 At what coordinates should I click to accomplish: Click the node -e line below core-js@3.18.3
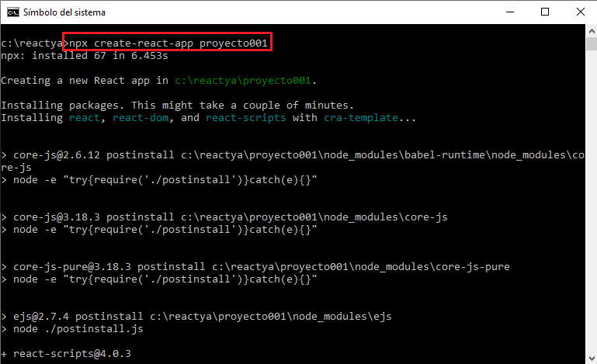coord(159,230)
